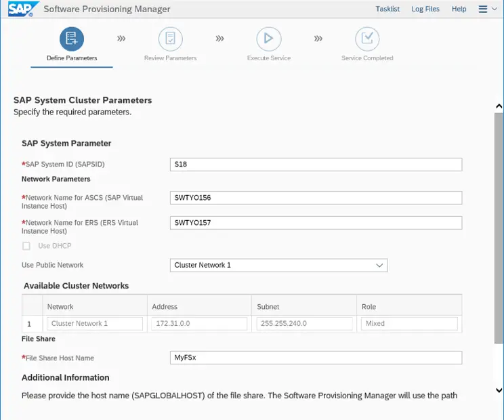Viewport: 504px width, 420px height.
Task: Focus the SAP System ID field
Action: [x=316, y=165]
